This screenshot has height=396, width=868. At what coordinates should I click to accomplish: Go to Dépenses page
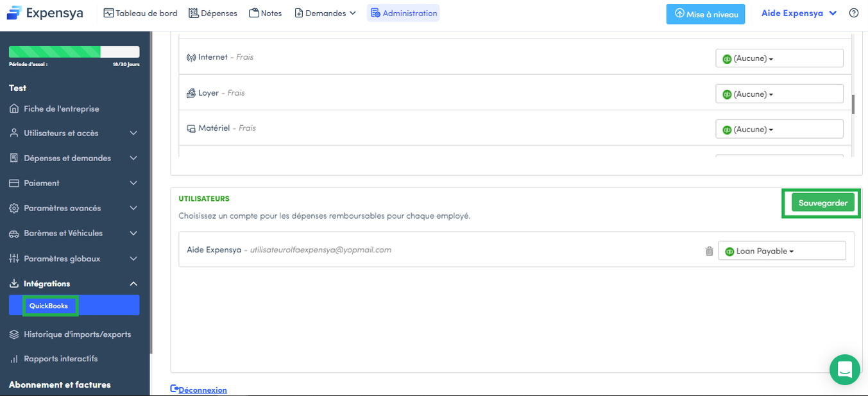(213, 13)
